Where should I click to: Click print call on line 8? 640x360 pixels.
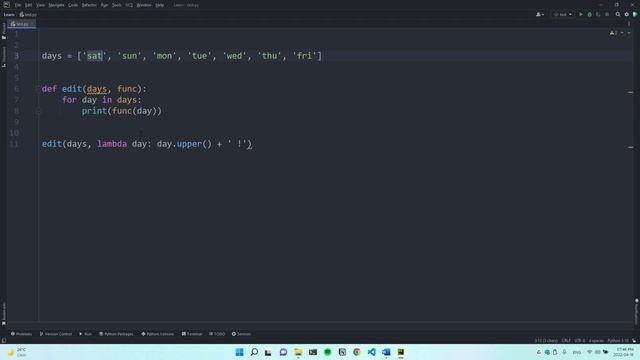click(x=94, y=111)
